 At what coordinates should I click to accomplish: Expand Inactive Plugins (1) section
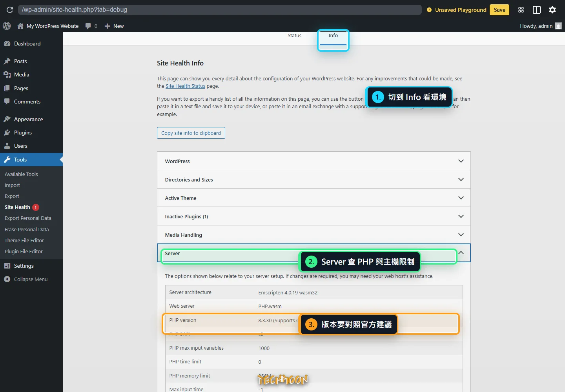click(x=313, y=216)
